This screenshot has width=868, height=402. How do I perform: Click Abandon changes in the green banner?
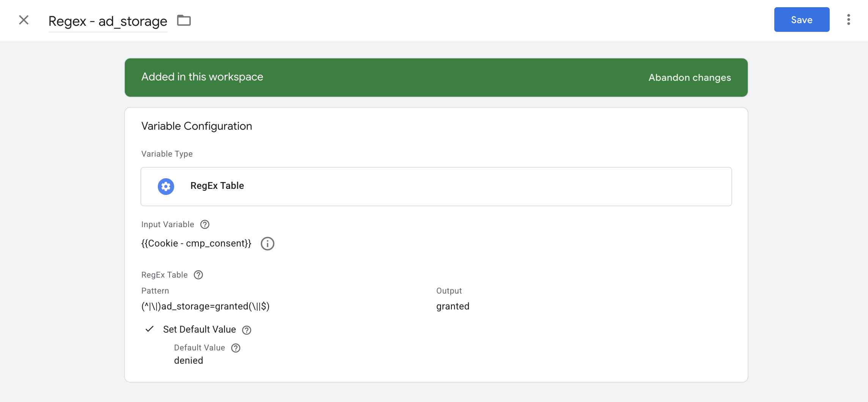coord(689,77)
